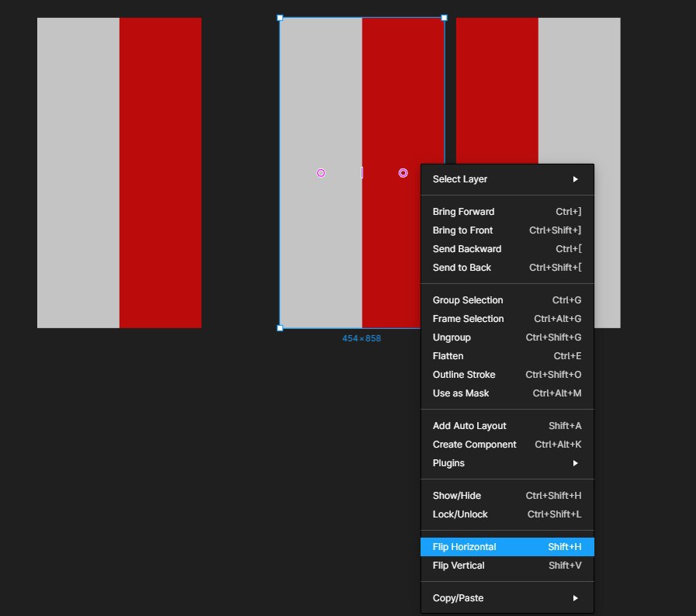Choose Lock/Unlock option
Viewport: 696px width, 616px height.
tap(507, 514)
